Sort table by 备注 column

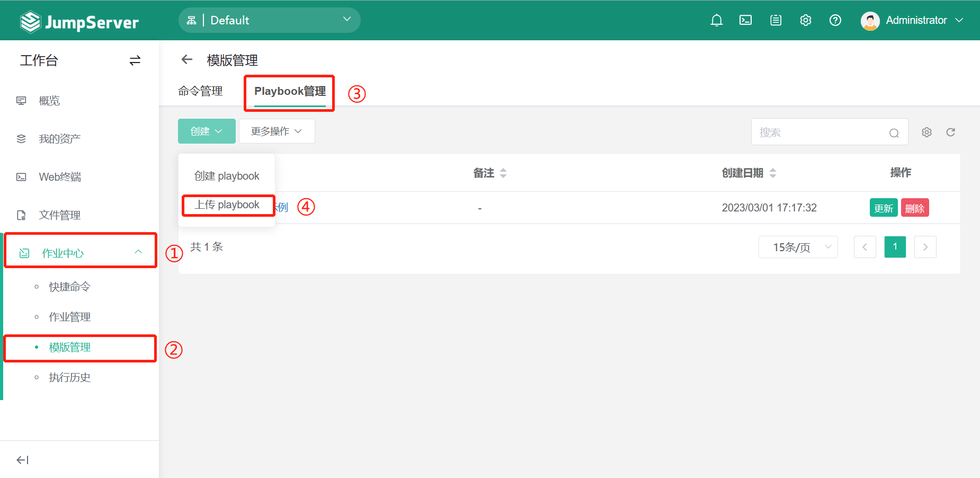click(503, 173)
